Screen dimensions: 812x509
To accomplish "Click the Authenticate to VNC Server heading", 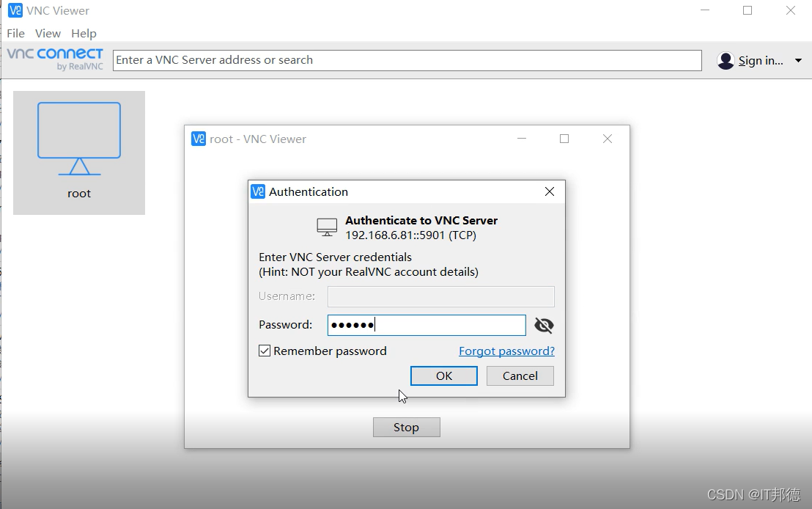I will coord(421,220).
